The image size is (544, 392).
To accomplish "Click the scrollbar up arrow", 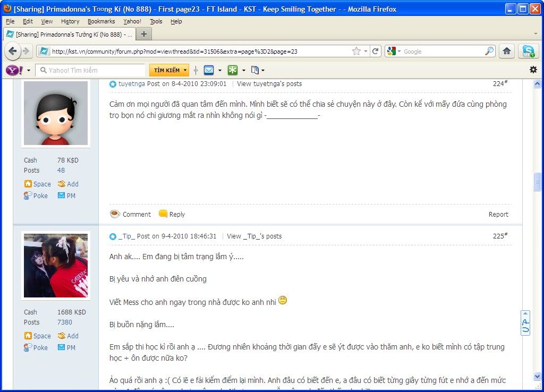I will pos(537,83).
